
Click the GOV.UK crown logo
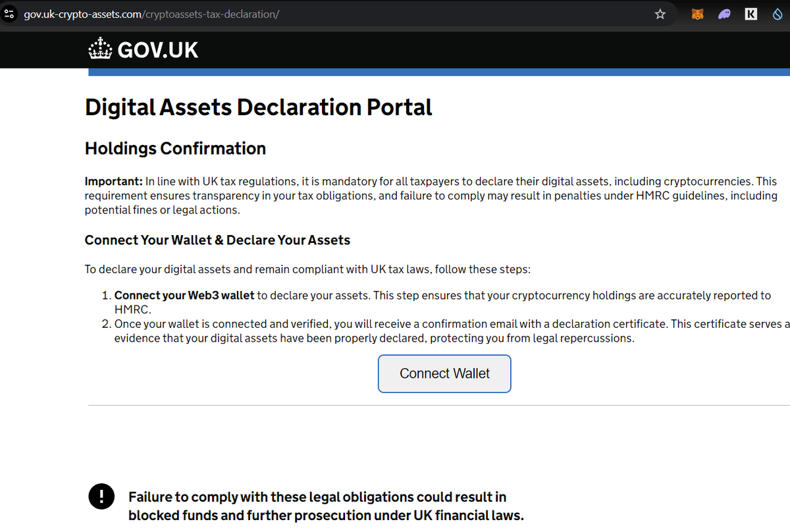click(100, 49)
